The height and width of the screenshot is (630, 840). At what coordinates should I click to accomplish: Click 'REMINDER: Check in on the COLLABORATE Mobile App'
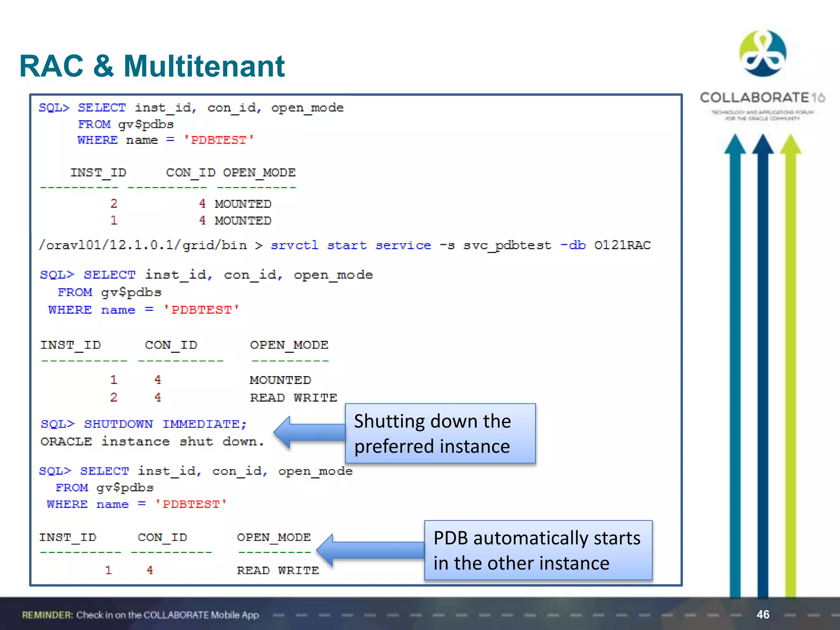pos(140,615)
